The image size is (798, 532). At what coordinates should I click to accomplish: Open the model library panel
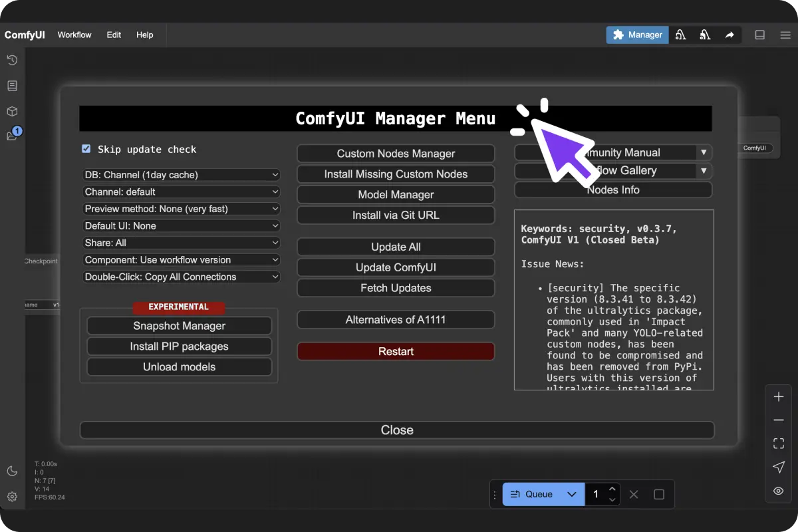click(x=12, y=111)
